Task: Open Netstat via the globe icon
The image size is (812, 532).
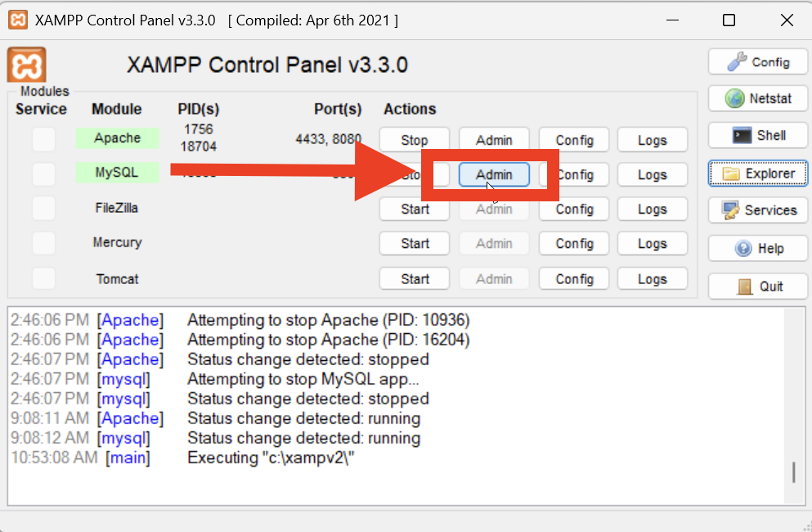Action: click(758, 98)
